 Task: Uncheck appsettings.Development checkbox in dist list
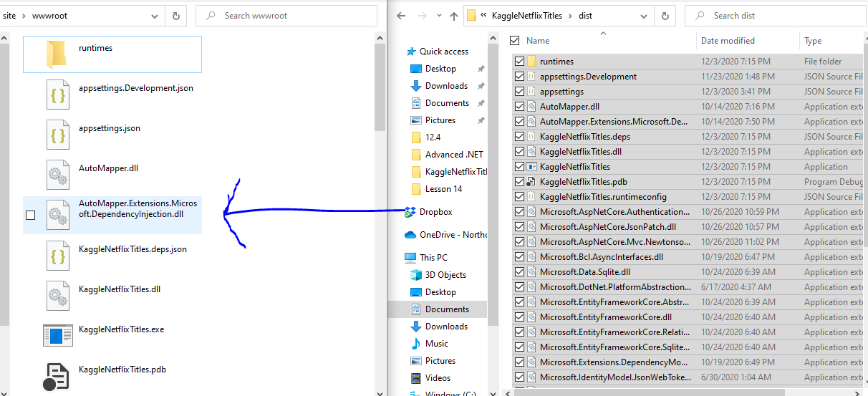click(519, 77)
